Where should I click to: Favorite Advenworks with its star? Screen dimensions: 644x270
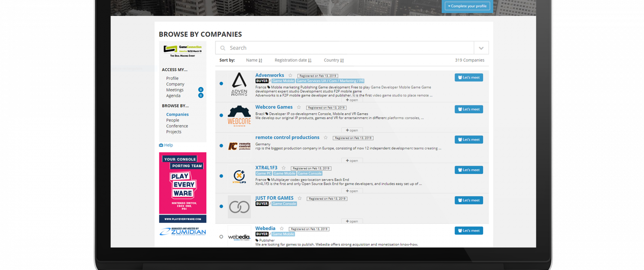[290, 75]
